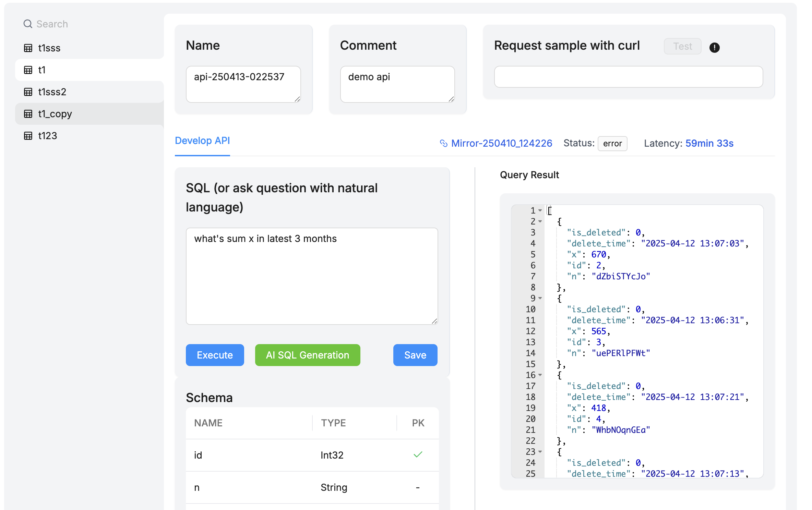Screen dimensions: 812x510
Task: Click the table icon beside t1_copy
Action: coord(28,114)
